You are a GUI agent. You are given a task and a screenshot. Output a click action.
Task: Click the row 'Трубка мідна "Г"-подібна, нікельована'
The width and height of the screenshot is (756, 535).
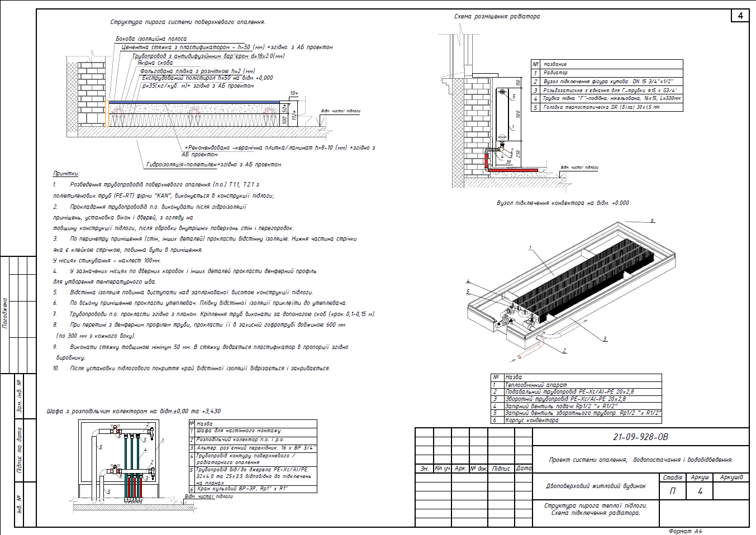[607, 98]
